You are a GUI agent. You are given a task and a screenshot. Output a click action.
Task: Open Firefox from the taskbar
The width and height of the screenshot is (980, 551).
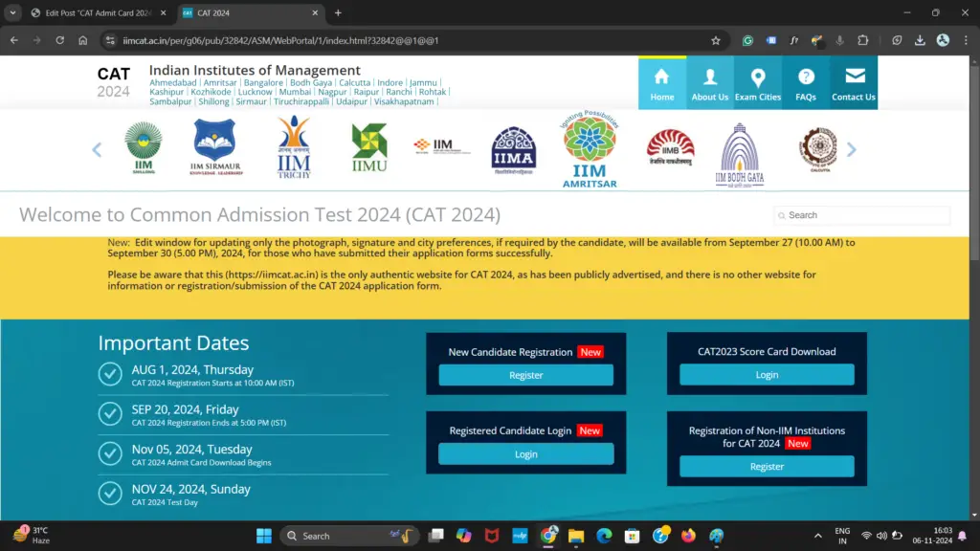pyautogui.click(x=688, y=536)
